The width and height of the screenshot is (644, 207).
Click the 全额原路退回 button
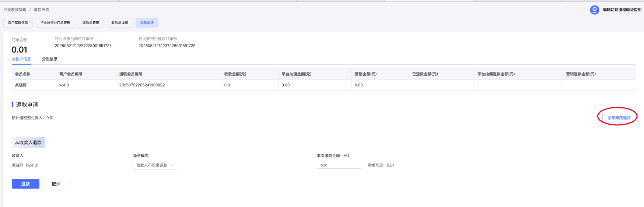tap(619, 118)
